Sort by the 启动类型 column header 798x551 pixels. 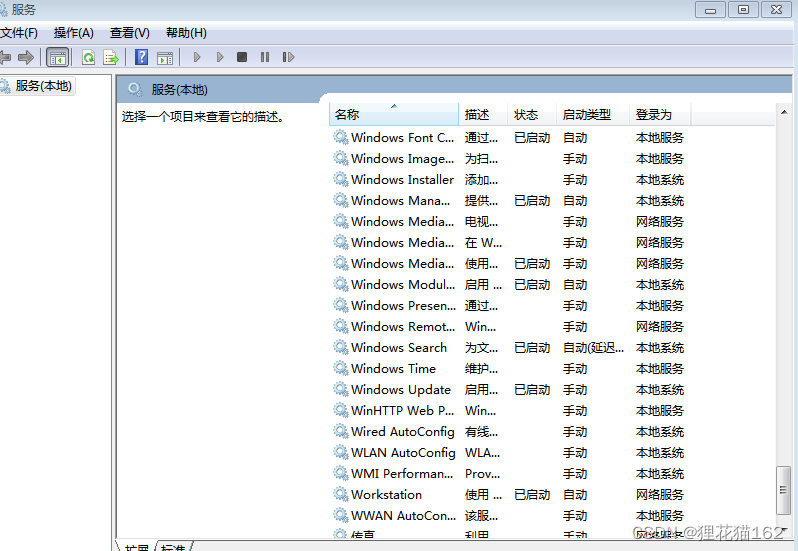tap(593, 114)
